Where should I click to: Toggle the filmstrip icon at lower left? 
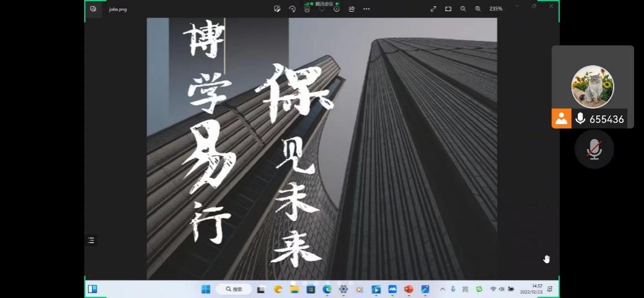[x=91, y=240]
